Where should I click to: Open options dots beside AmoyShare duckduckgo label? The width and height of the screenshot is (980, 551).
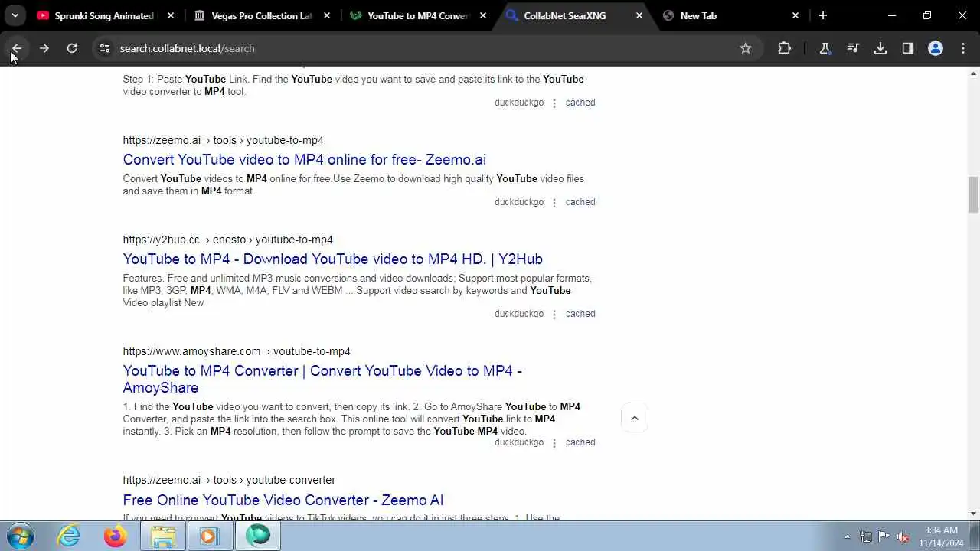point(554,443)
